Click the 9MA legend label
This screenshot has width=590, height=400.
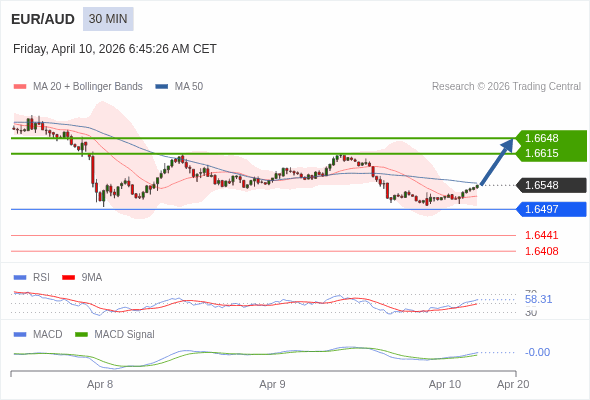click(92, 278)
